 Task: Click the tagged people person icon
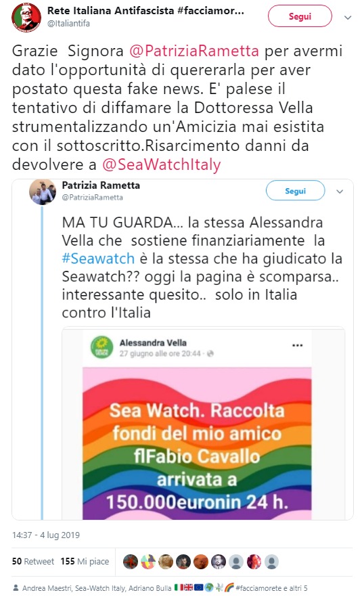pos(16,588)
